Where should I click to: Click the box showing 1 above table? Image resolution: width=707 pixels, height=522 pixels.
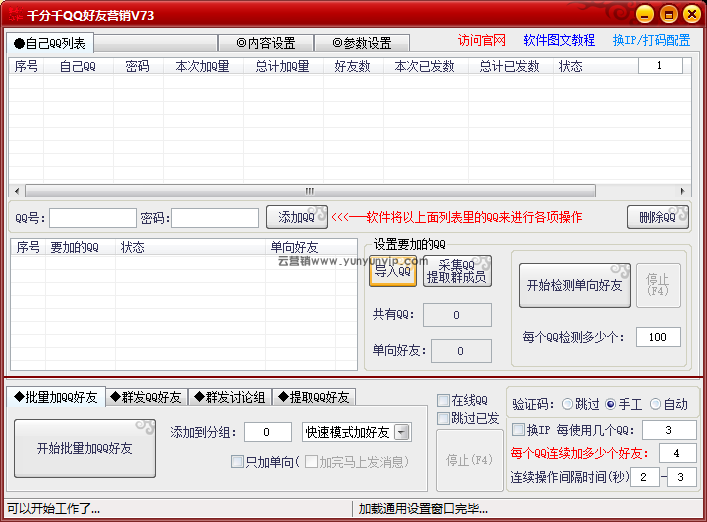tap(660, 66)
